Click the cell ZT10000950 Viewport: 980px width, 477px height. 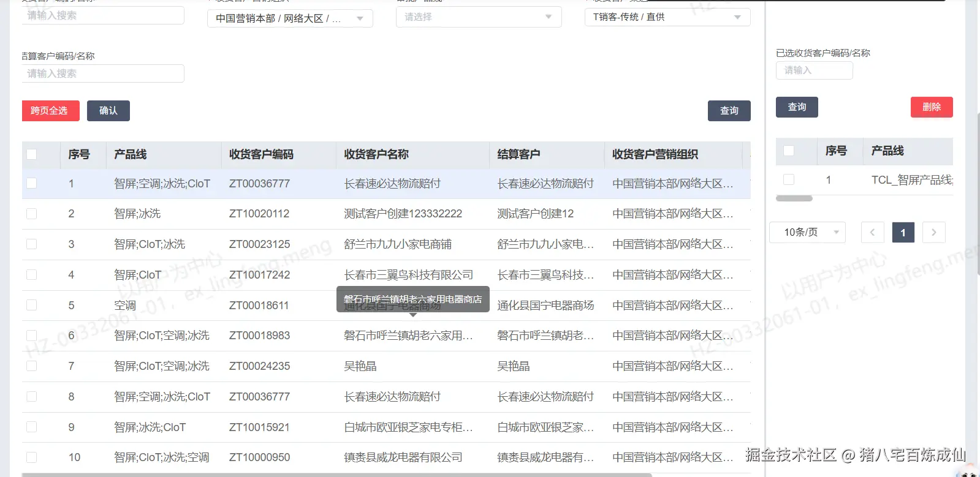(260, 457)
